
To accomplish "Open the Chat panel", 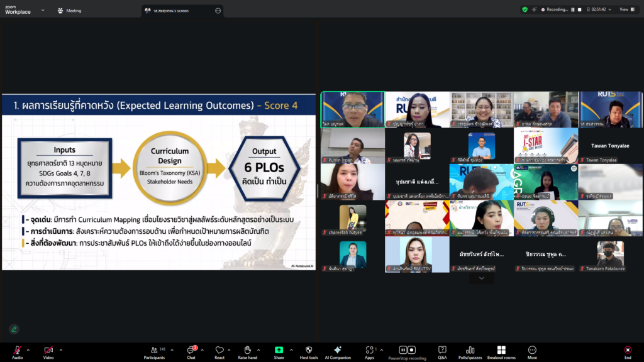I will [191, 350].
